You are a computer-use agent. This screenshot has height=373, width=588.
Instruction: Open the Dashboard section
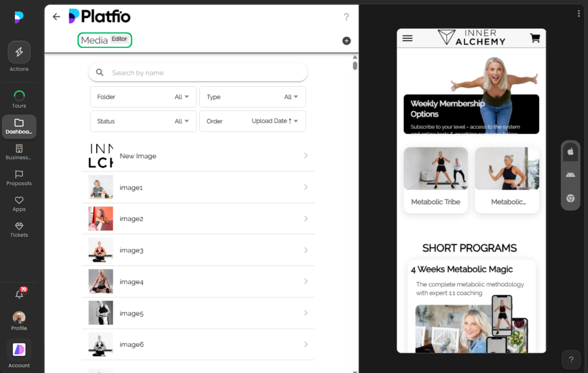point(19,125)
